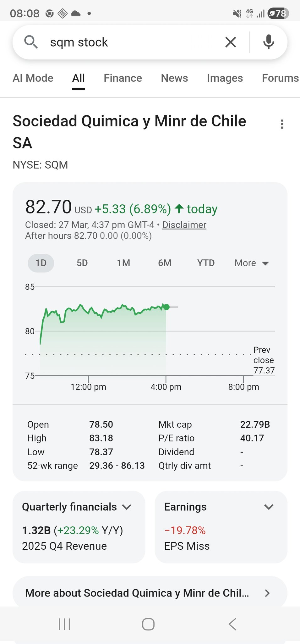Switch to the Finance tab
Image resolution: width=300 pixels, height=644 pixels.
(x=123, y=78)
